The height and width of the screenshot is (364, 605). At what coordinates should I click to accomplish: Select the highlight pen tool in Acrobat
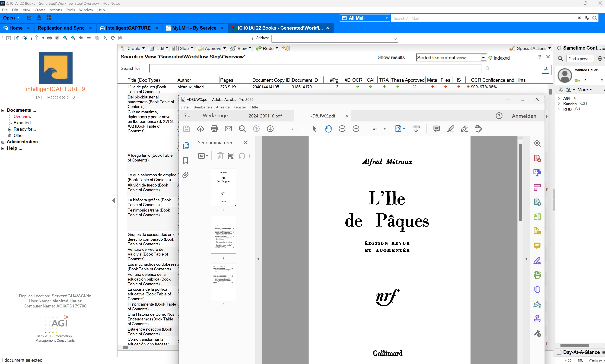pos(450,129)
